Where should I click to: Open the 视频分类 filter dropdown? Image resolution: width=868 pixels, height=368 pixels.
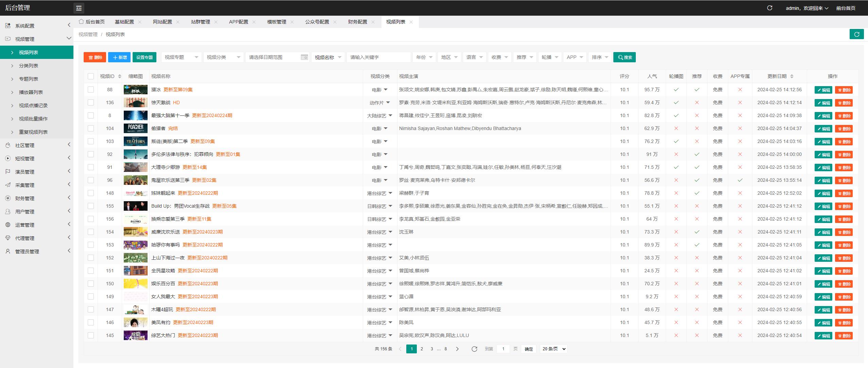(x=224, y=57)
